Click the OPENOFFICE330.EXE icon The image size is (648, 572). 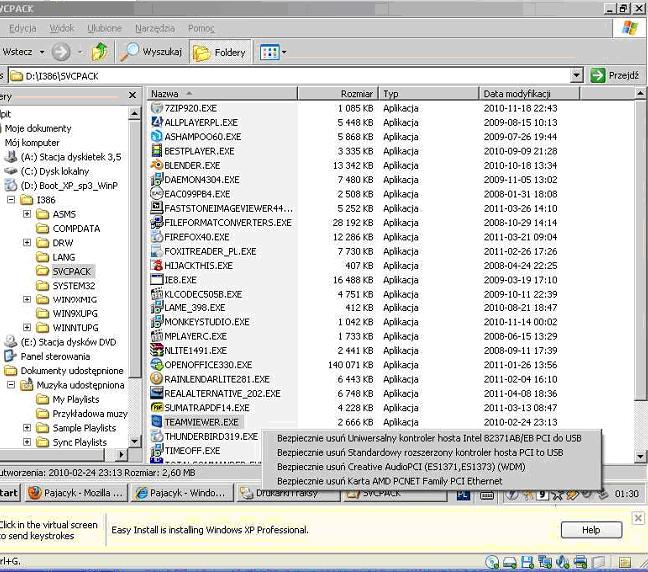(157, 365)
